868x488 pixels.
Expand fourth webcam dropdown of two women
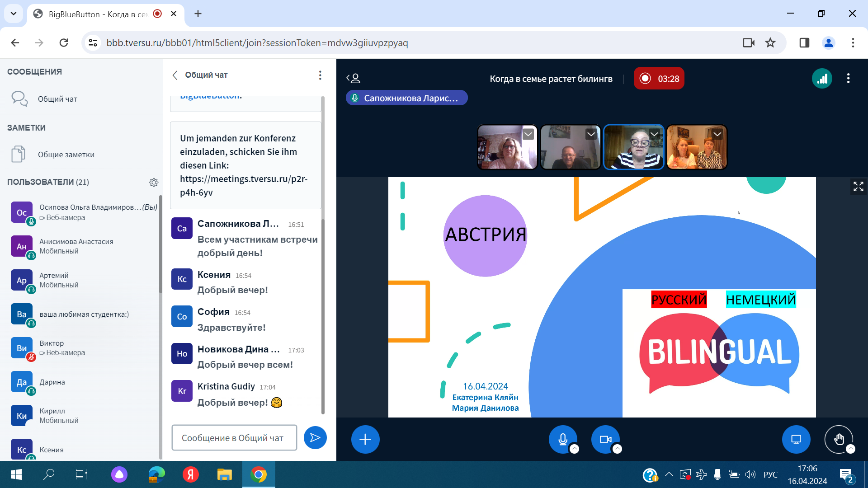tap(717, 134)
